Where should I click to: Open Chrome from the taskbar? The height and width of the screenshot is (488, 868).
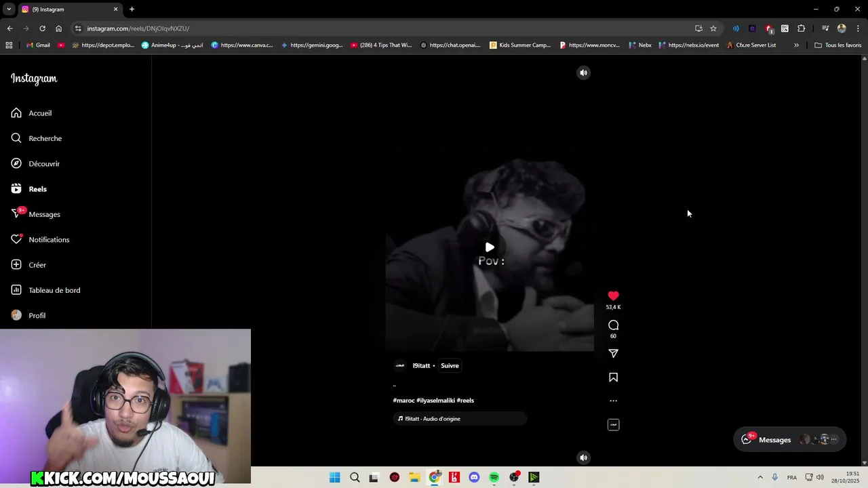pos(435,477)
